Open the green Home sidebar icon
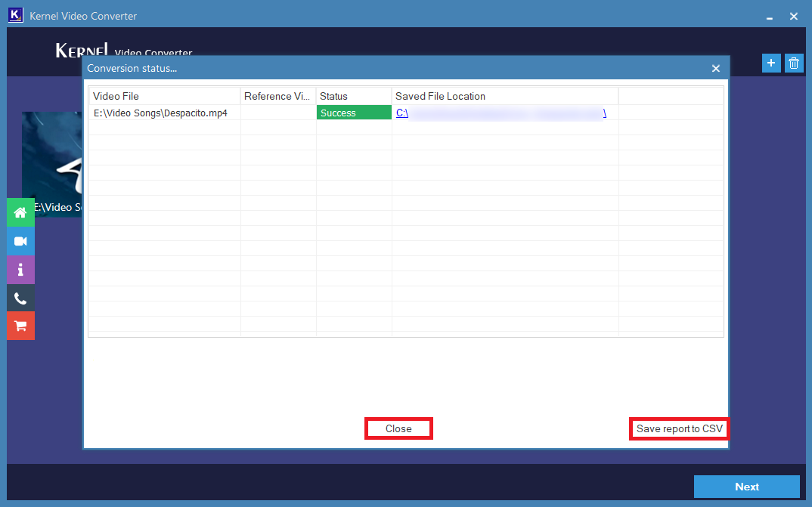Viewport: 812px width, 507px height. (x=20, y=212)
